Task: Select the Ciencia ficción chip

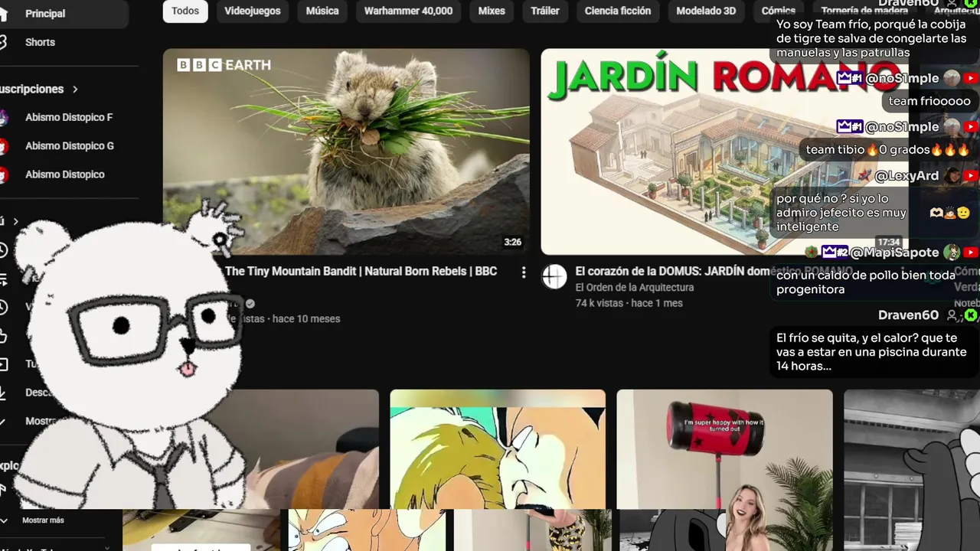Action: (618, 11)
